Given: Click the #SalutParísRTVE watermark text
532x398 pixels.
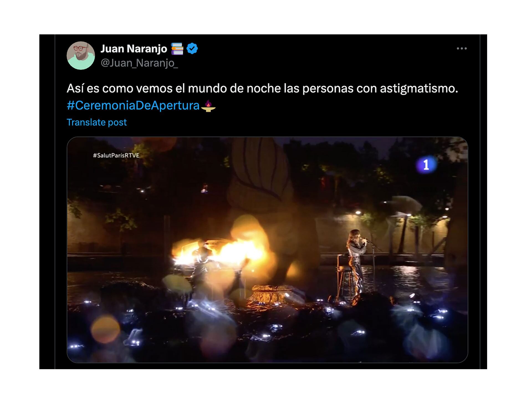Looking at the screenshot, I should pos(116,155).
